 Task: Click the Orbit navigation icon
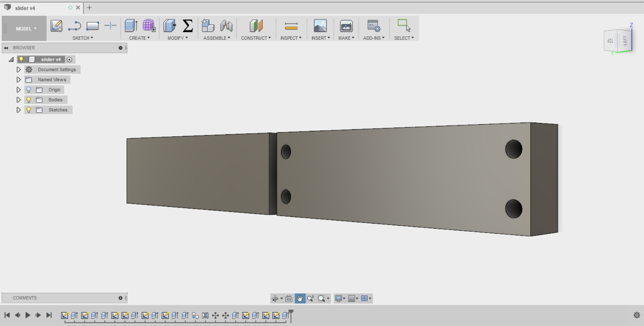(x=275, y=298)
